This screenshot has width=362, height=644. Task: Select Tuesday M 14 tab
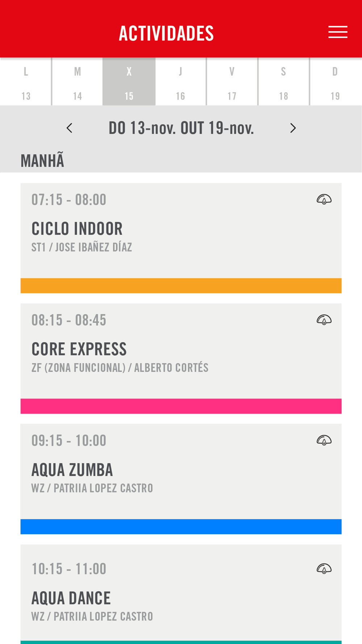(77, 81)
